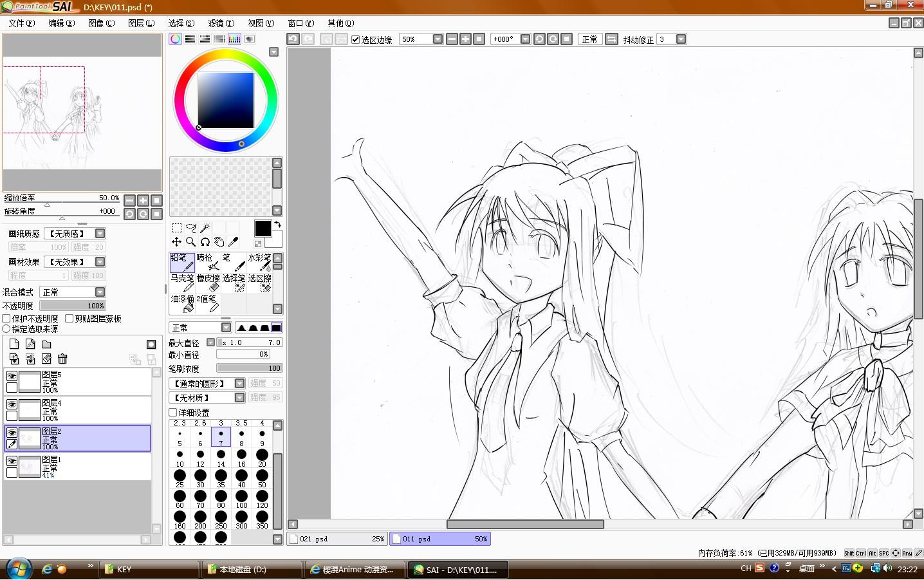
Task: Open the 50% zoom level dropdown
Action: [x=438, y=39]
